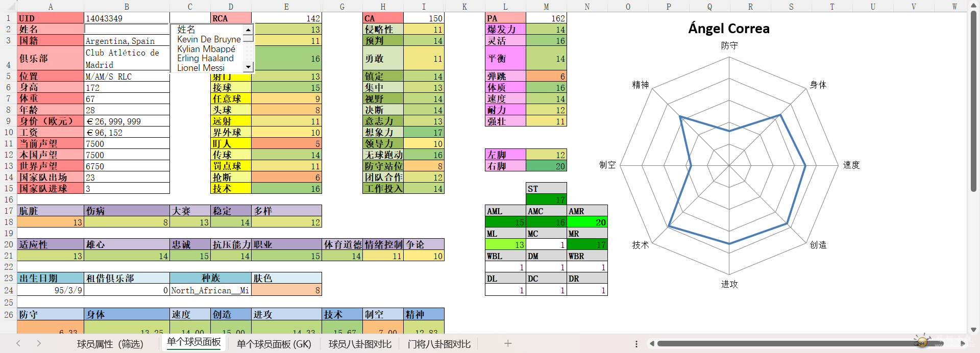Image resolution: width=980 pixels, height=353 pixels.
Task: Click the 租借俱乐部 header cell
Action: [x=127, y=278]
